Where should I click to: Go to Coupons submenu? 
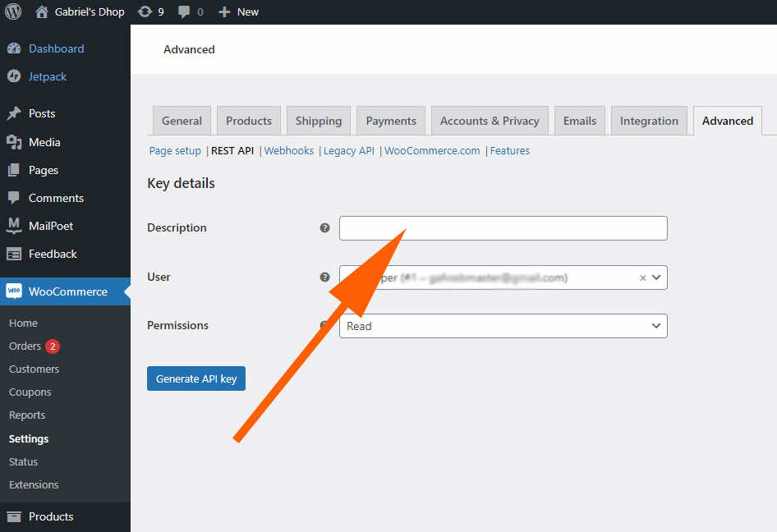[30, 392]
